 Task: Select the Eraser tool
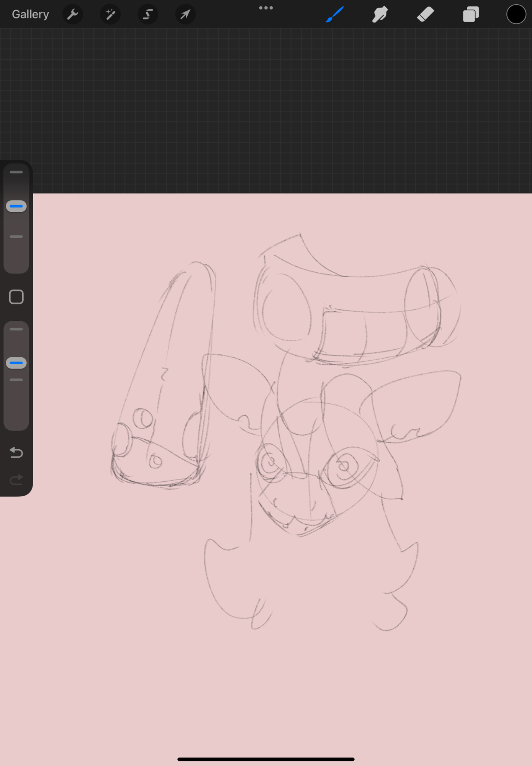point(426,15)
